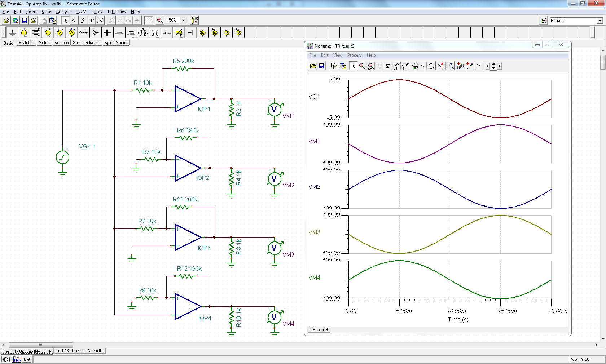Place a Voltmeter component
606x364 pixels.
(60, 33)
